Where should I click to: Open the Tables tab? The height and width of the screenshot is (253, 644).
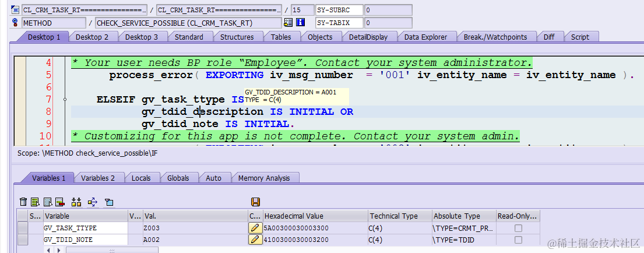pyautogui.click(x=281, y=37)
